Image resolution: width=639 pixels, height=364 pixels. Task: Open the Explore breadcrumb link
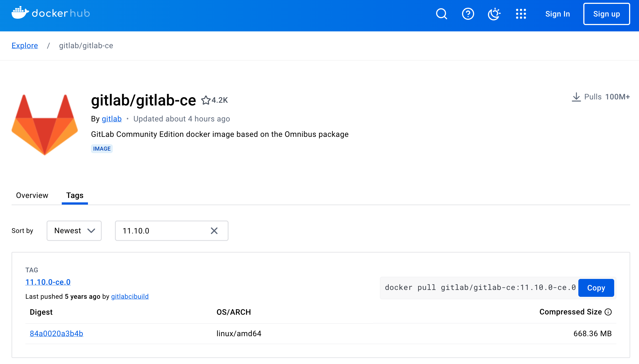click(x=25, y=45)
